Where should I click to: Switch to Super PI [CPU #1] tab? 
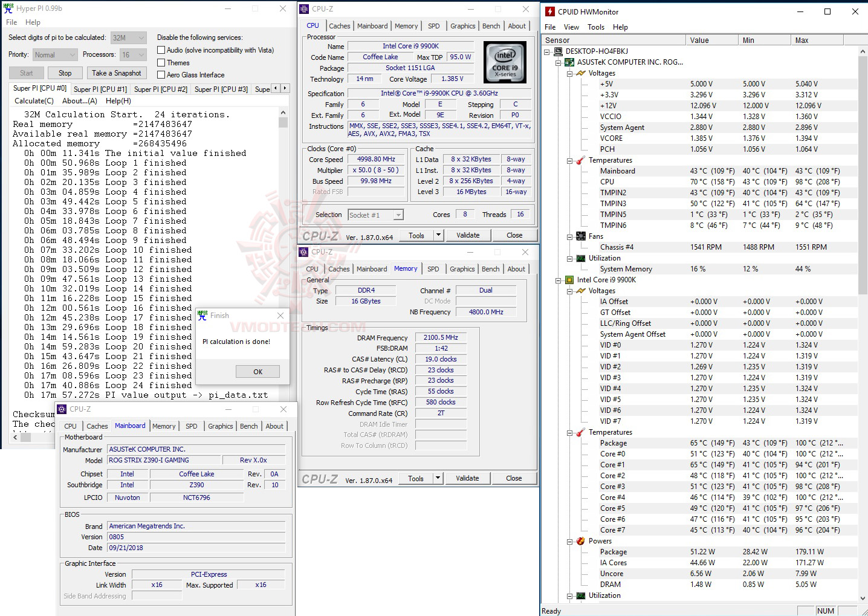tap(100, 89)
